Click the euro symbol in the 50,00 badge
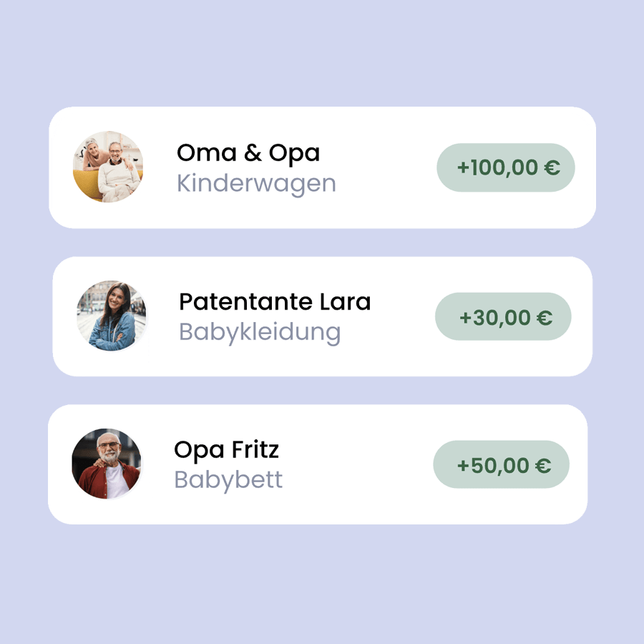Screen dimensions: 644x644 click(x=542, y=466)
